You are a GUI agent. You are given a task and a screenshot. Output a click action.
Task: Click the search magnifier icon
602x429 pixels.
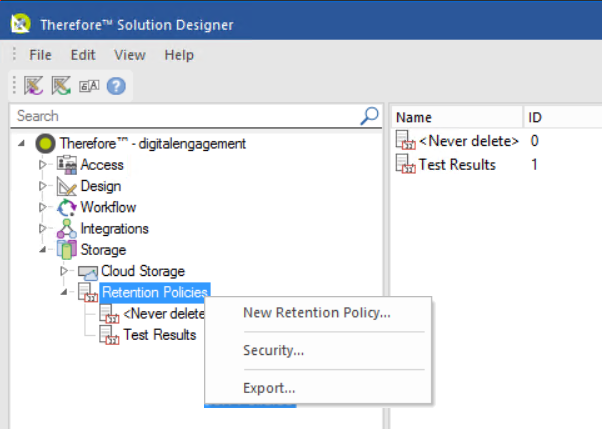[369, 116]
